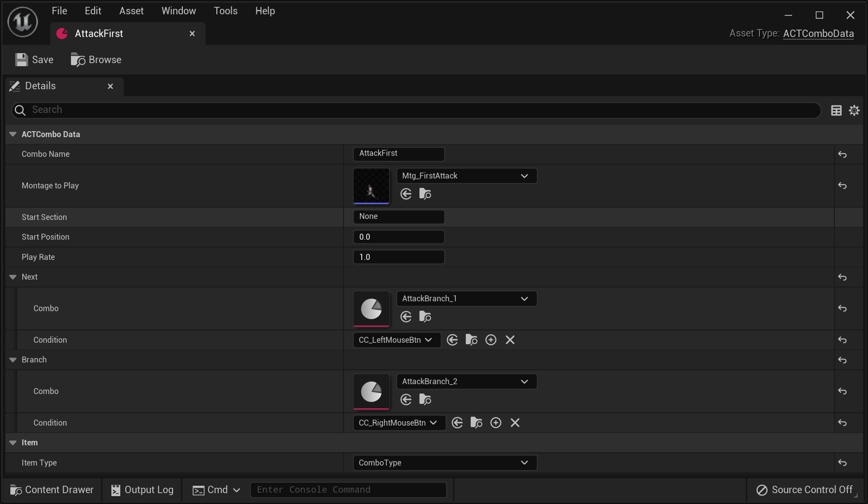
Task: Collapse the Branch section
Action: (13, 360)
